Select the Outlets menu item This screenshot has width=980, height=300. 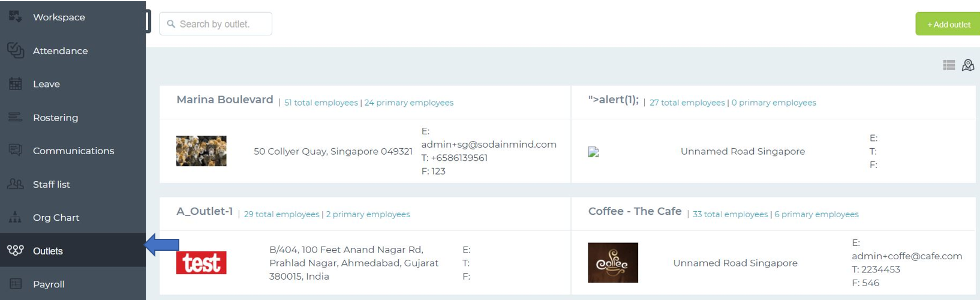click(x=73, y=250)
